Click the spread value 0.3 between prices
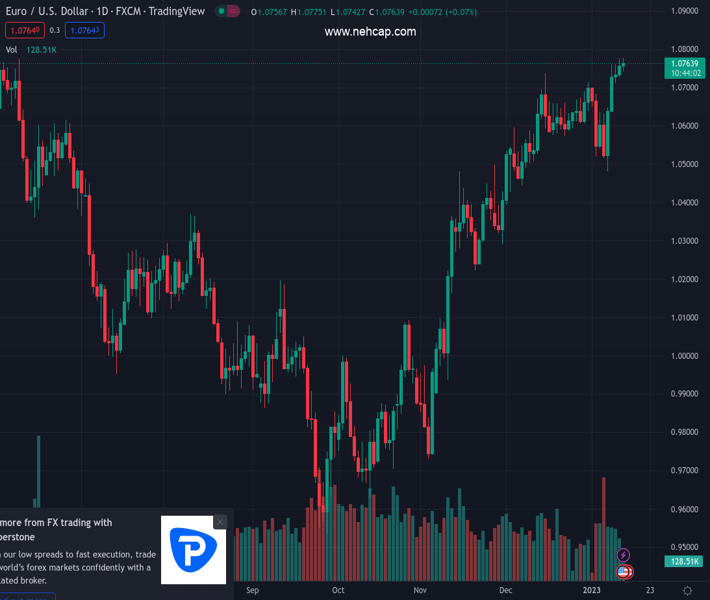 55,30
